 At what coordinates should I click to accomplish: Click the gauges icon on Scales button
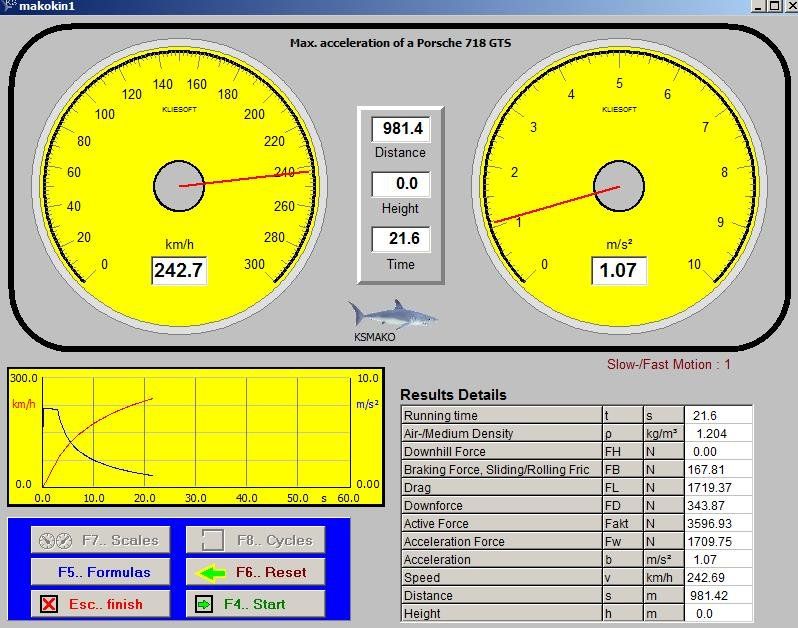55,540
